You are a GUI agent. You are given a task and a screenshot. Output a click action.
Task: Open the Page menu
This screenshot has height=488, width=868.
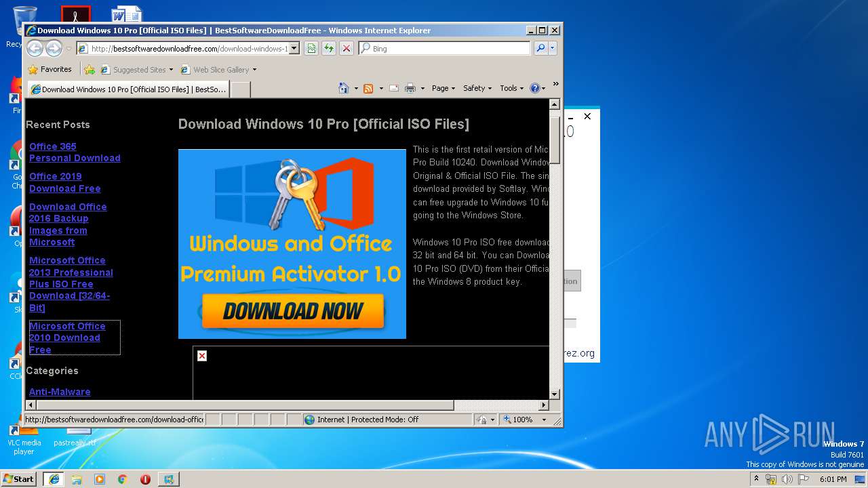pyautogui.click(x=443, y=88)
